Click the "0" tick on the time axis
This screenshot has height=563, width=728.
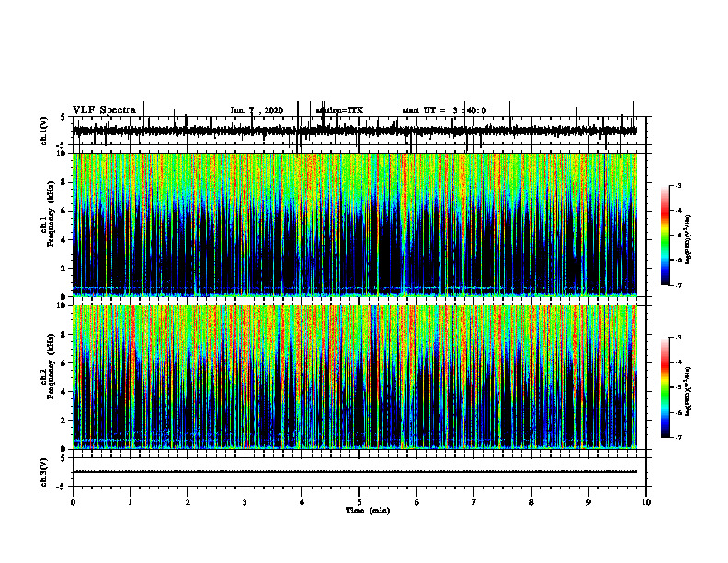73,502
